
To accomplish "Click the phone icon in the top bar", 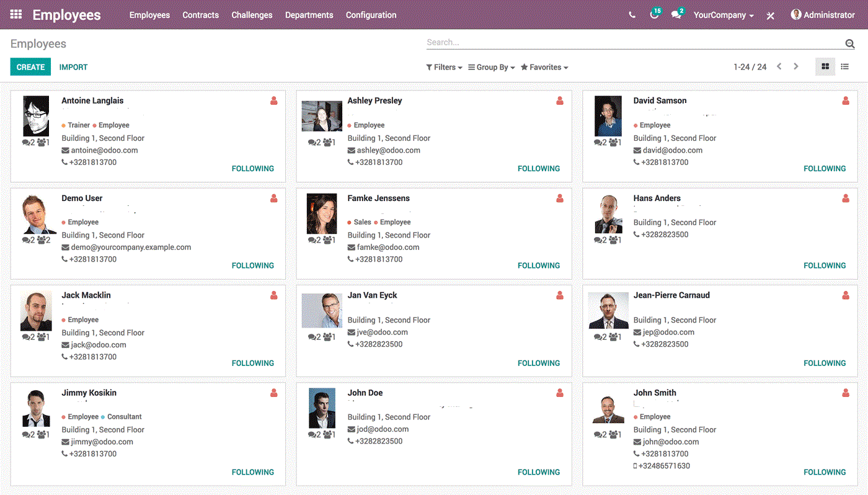I will tap(632, 15).
